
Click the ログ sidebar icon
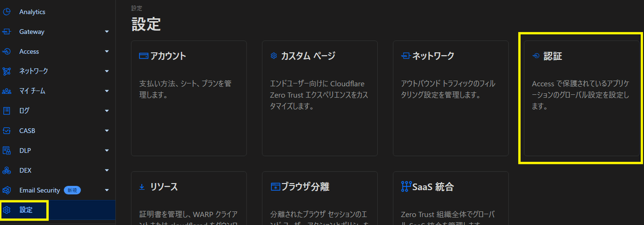[x=7, y=111]
